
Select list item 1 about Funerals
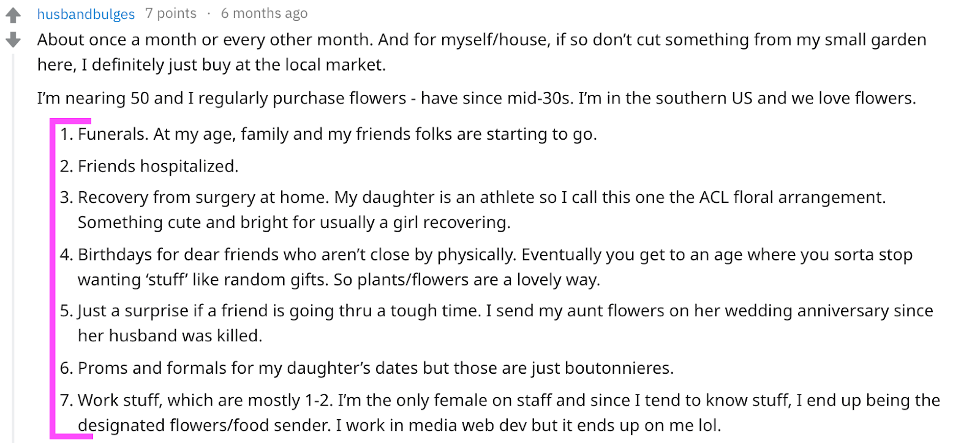[328, 134]
